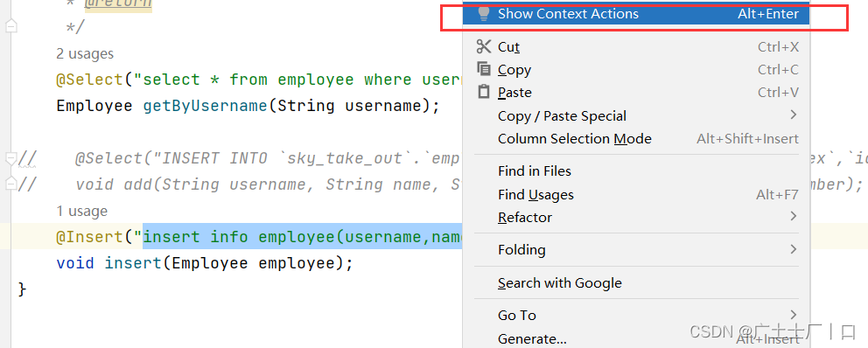Expand the arrow beside Go To
Screen dimensions: 868x348
pyautogui.click(x=794, y=315)
